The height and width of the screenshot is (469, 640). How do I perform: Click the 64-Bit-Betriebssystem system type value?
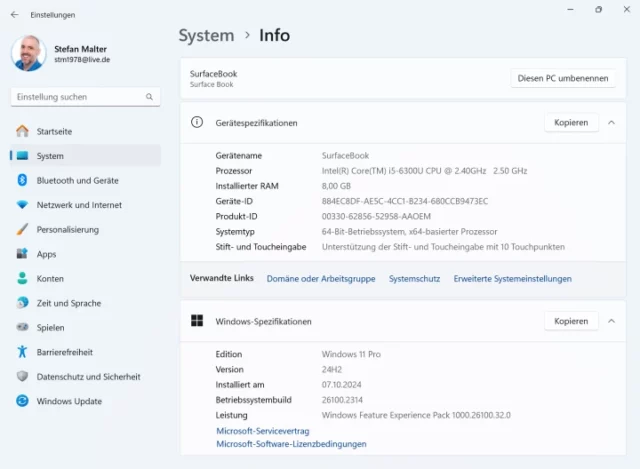[x=409, y=232]
